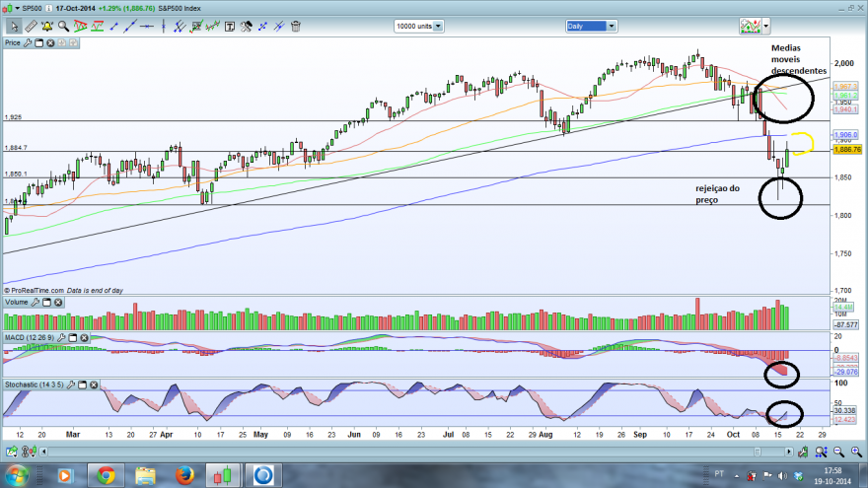The image size is (868, 488).
Task: Click the horizontal chart scrollbar thumb
Action: coord(757,453)
